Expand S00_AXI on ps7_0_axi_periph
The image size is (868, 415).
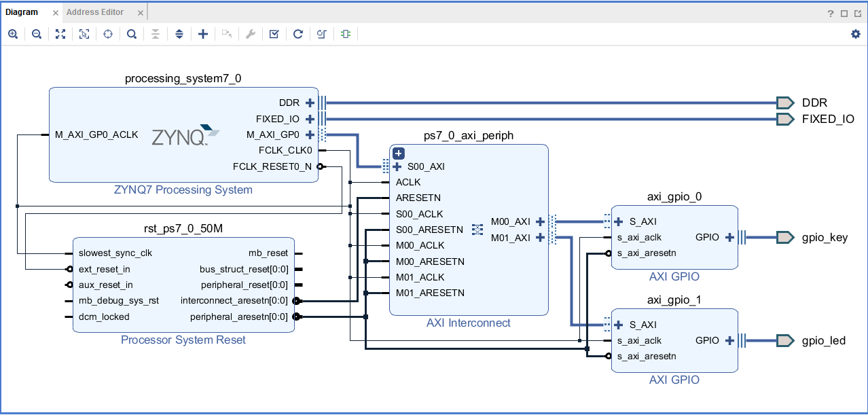396,166
